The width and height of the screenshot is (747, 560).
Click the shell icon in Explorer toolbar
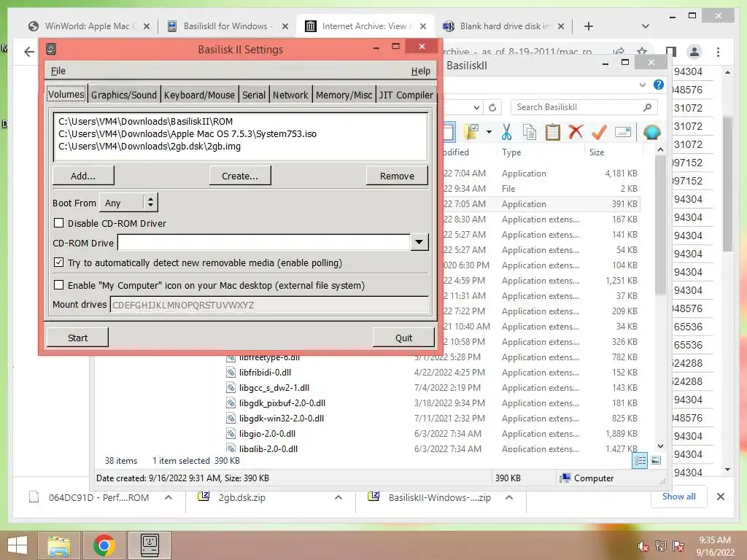coord(651,131)
